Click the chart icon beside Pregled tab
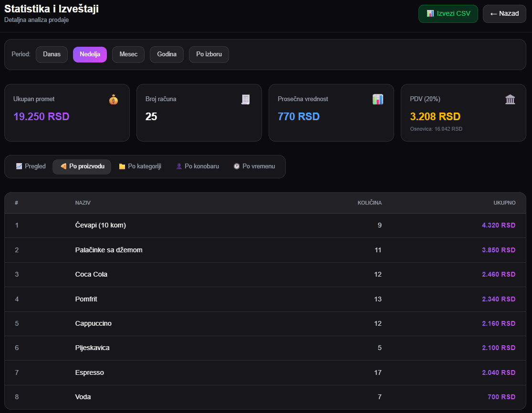 pyautogui.click(x=19, y=166)
